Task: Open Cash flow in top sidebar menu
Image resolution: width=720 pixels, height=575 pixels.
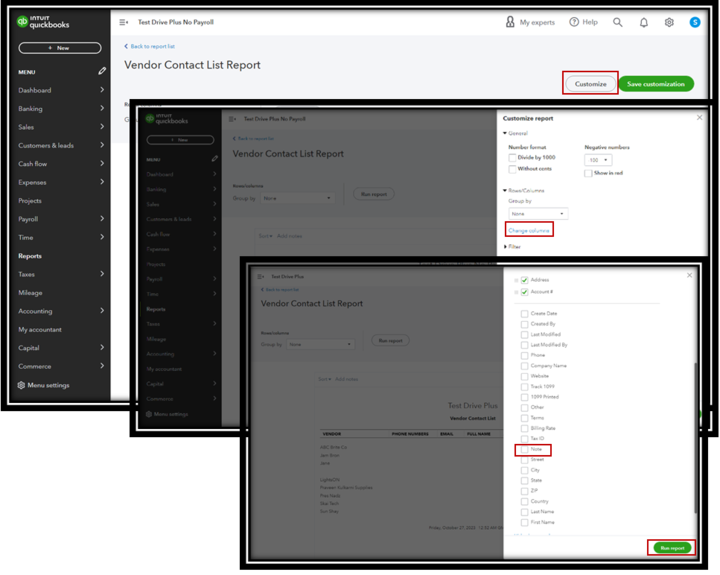Action: tap(33, 164)
